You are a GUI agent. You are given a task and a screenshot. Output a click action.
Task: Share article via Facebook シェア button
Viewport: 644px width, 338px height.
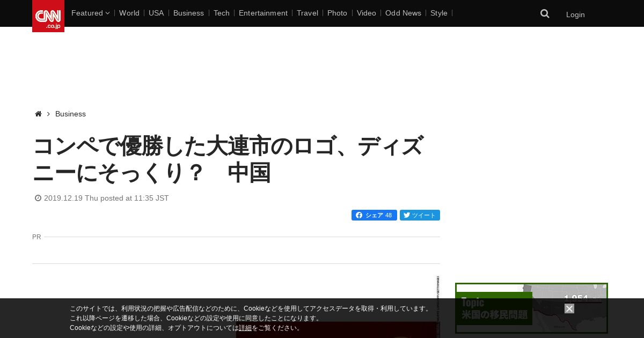pyautogui.click(x=374, y=215)
